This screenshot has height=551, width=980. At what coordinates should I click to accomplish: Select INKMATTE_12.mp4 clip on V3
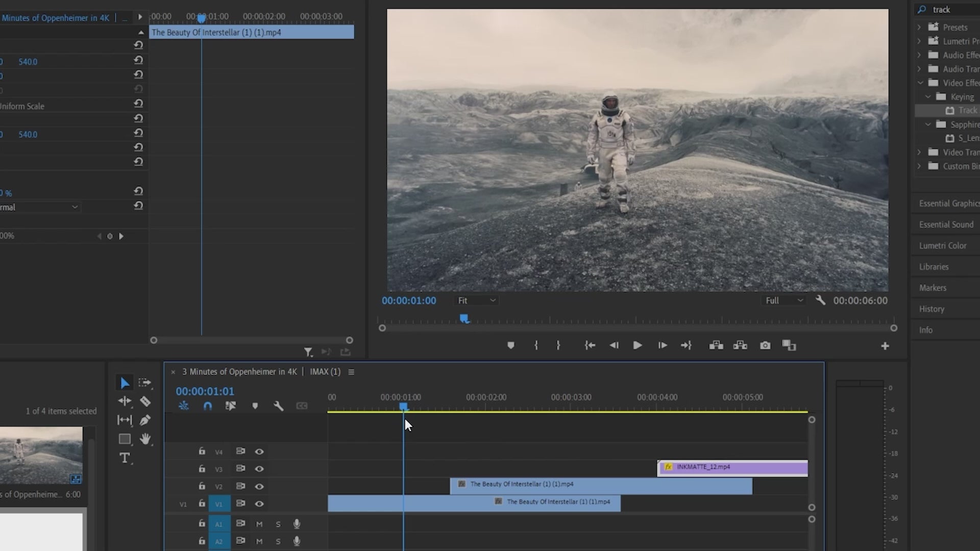point(732,468)
